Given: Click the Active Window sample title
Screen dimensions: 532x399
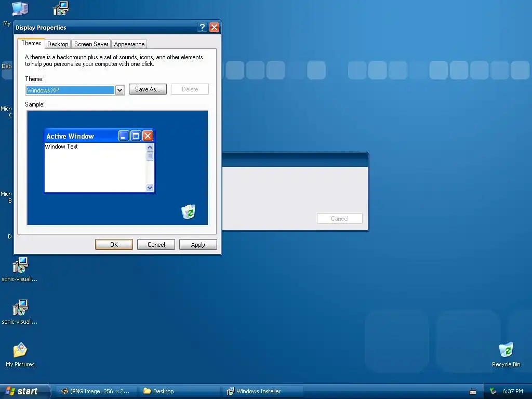Looking at the screenshot, I should 70,136.
